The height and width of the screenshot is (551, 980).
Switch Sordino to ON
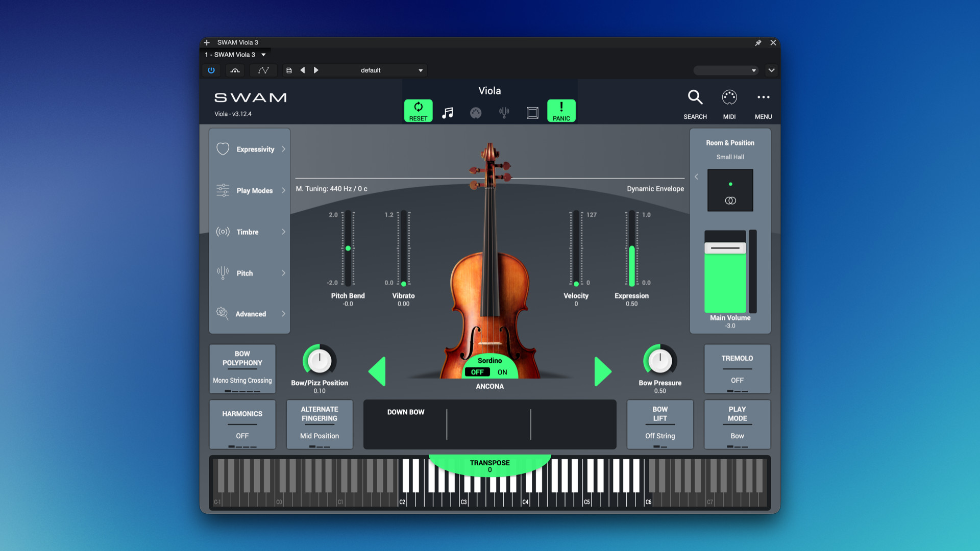[x=502, y=372]
